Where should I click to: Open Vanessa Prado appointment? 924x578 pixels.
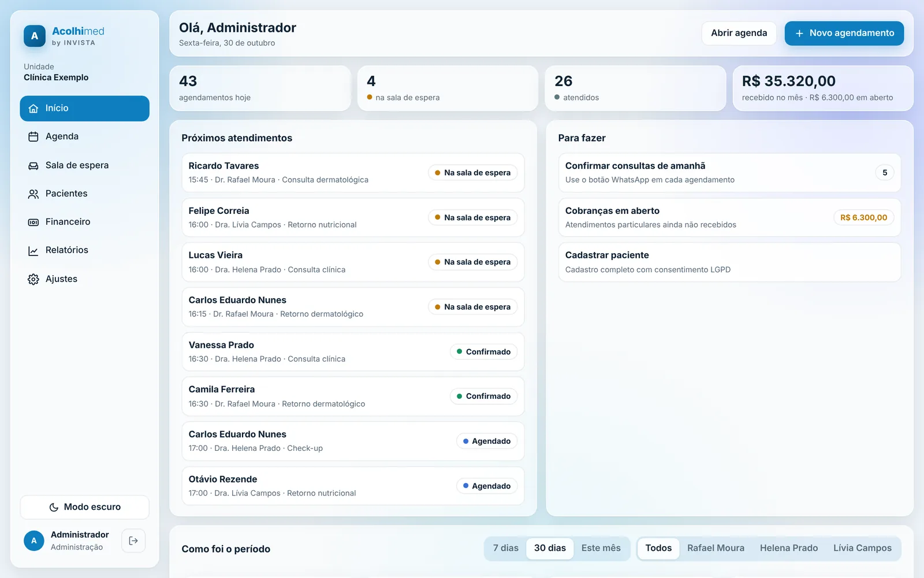coord(353,352)
